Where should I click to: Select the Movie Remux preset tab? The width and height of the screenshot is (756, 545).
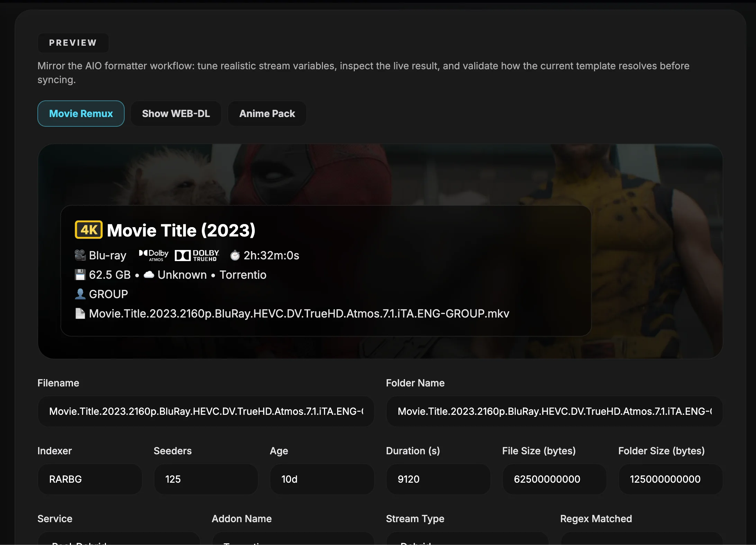[81, 114]
